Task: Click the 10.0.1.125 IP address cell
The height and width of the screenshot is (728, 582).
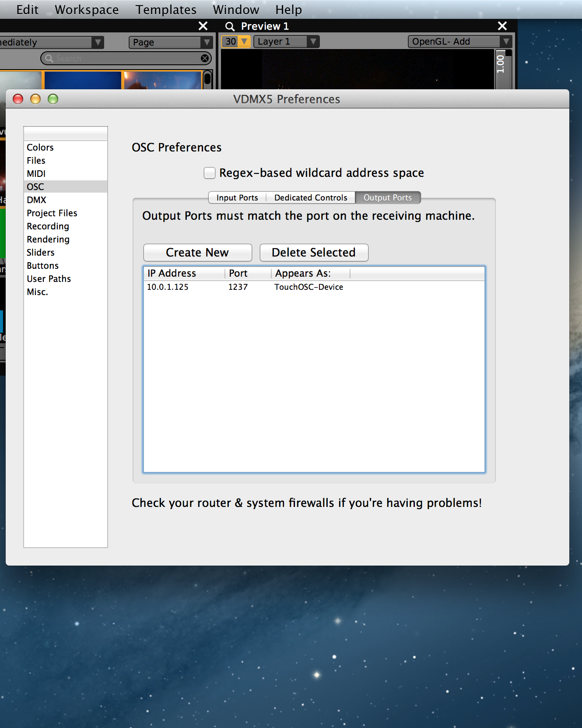Action: 168,287
